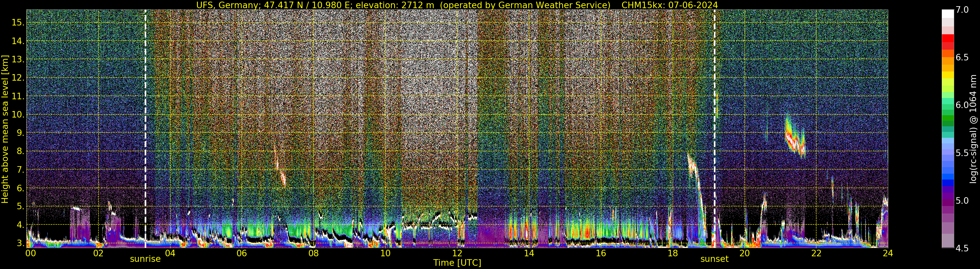The width and height of the screenshot is (980, 269).
Task: Click the 'sunset' label below the axis
Action: click(715, 259)
